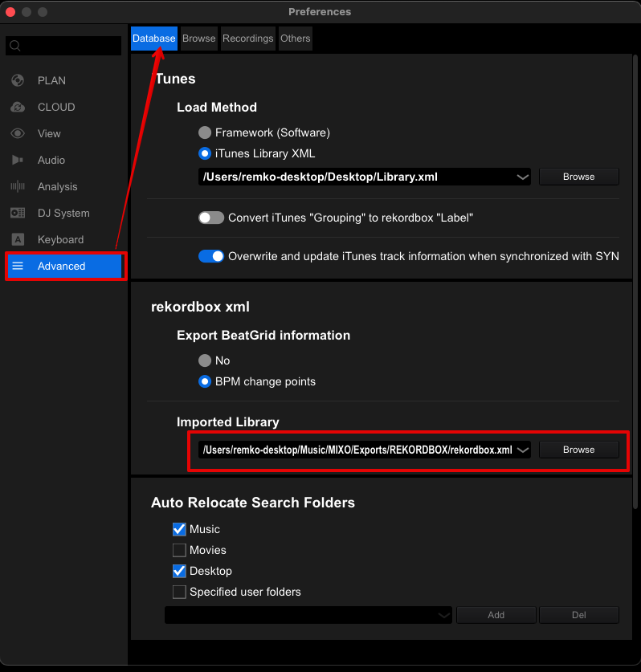Click the preferences search field
The height and width of the screenshot is (672, 641).
point(63,46)
